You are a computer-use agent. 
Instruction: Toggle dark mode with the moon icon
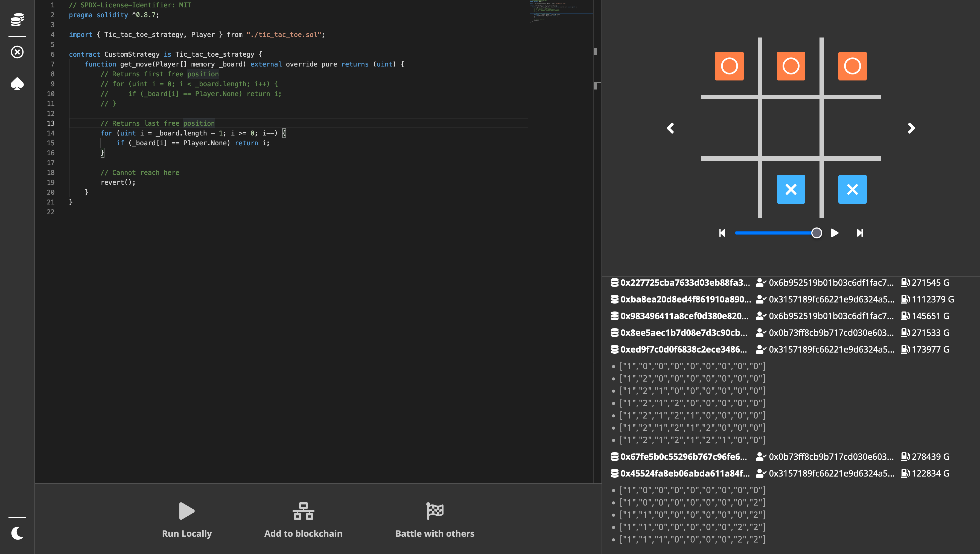tap(17, 533)
